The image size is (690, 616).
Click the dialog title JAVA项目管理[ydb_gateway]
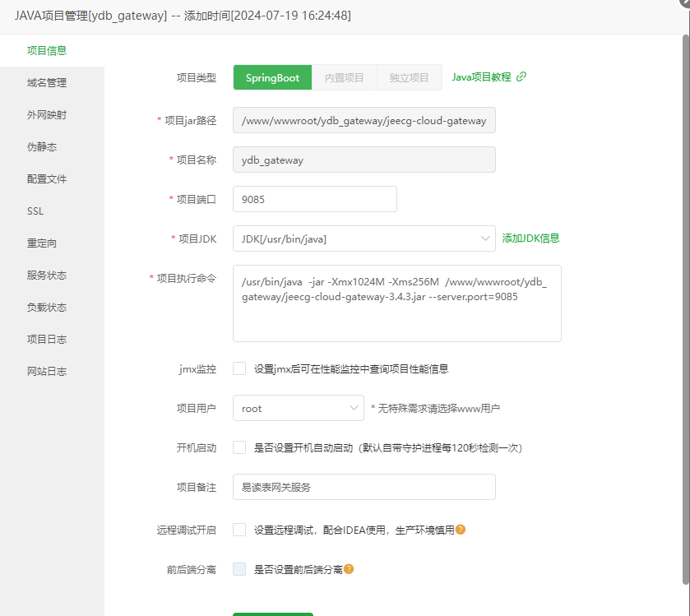tap(90, 16)
